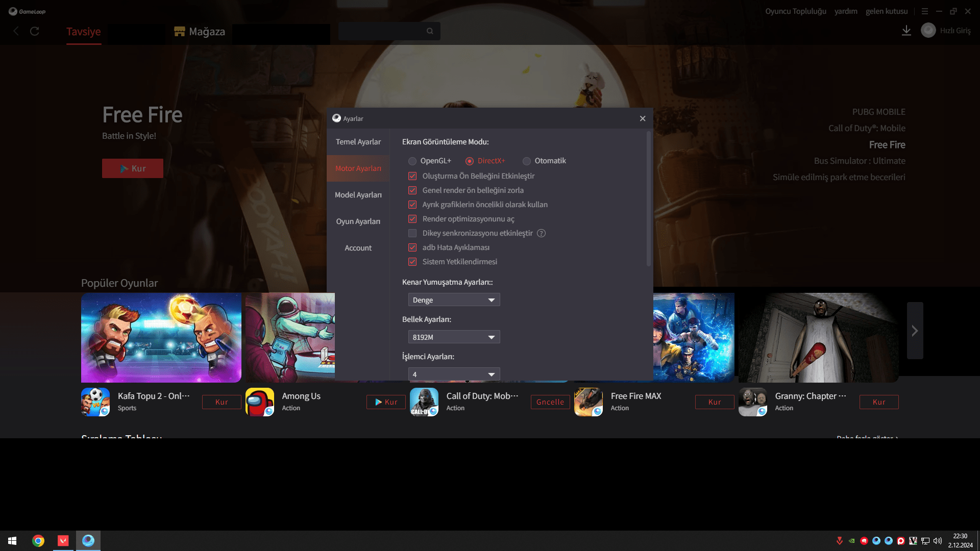Open the İşlemci Ayarları dropdown showing 4
Viewport: 980px width, 551px height.
coord(454,374)
